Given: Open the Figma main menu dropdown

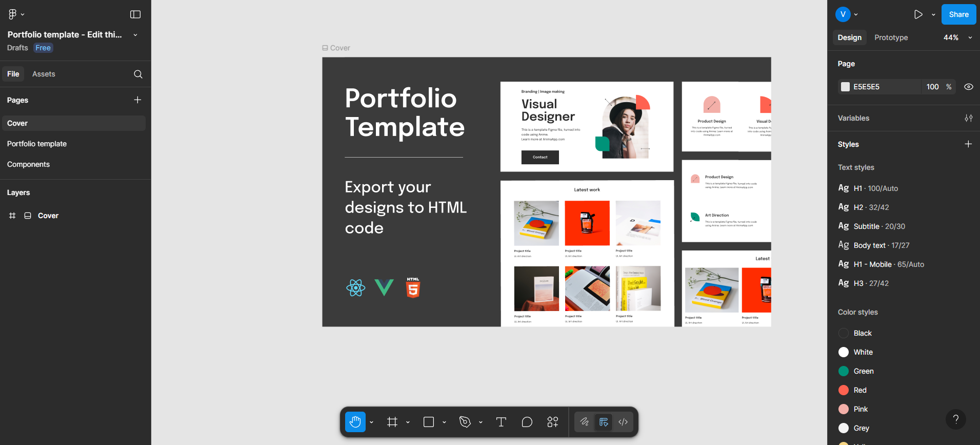Looking at the screenshot, I should (x=16, y=14).
